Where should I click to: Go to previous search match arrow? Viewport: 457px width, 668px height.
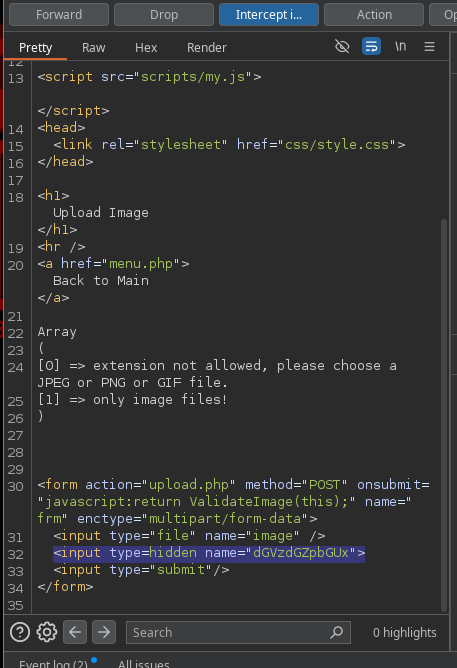point(75,632)
